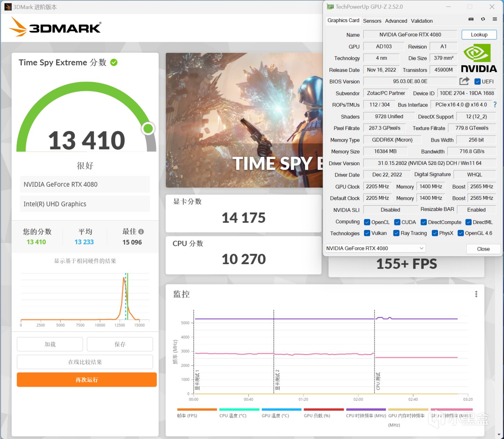This screenshot has width=504, height=439.
Task: Click the GPU-Z refresh icon
Action: tap(483, 19)
